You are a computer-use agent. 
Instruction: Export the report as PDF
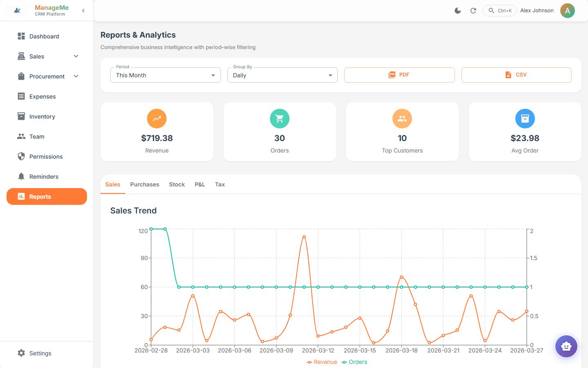[399, 75]
